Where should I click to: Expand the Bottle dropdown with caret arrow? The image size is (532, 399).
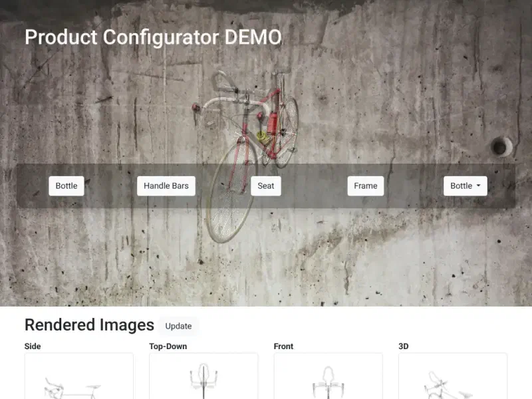pos(465,186)
